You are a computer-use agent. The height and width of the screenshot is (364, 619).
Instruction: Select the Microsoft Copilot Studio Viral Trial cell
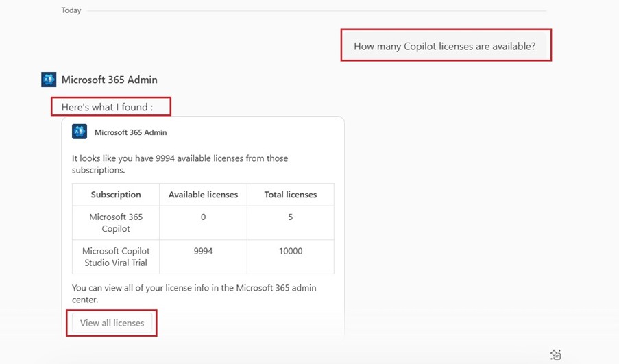pos(116,256)
